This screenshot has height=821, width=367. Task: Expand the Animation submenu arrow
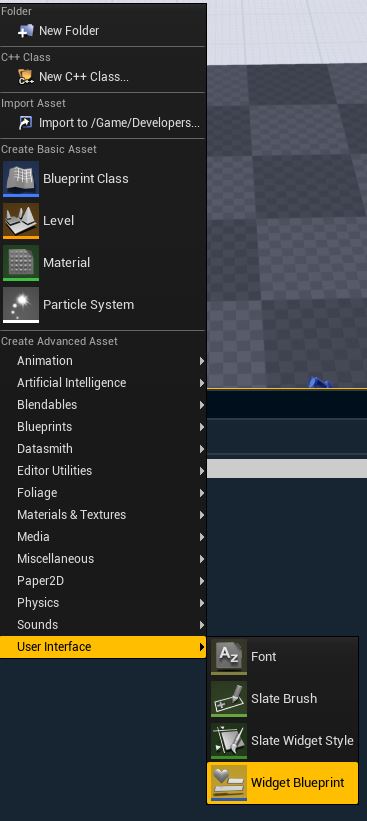tap(202, 361)
